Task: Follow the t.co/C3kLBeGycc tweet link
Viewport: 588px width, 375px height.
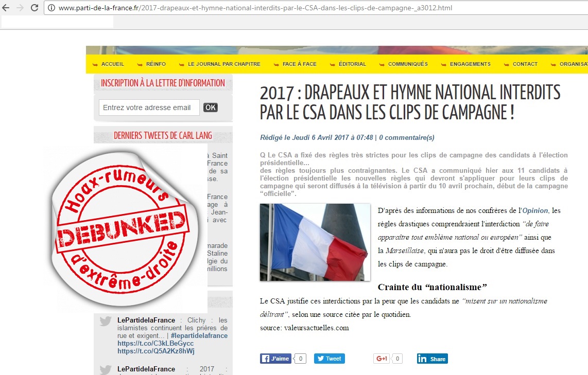Action: 155,343
